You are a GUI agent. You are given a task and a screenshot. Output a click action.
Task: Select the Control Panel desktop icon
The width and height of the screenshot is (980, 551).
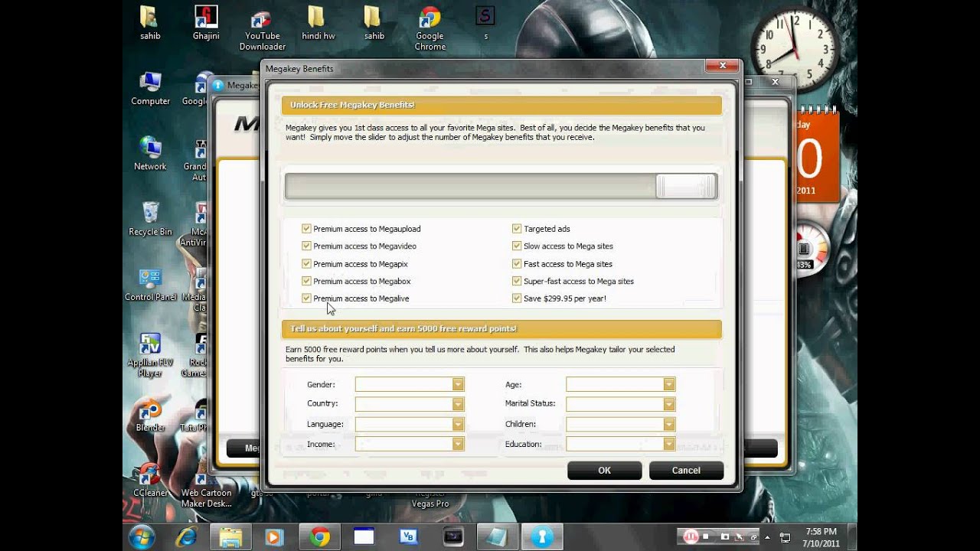click(x=150, y=284)
